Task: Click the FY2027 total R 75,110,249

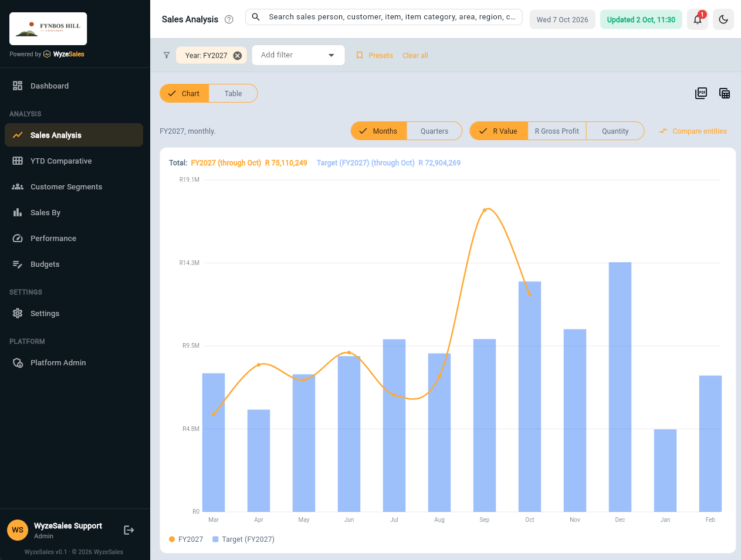Action: coord(286,163)
